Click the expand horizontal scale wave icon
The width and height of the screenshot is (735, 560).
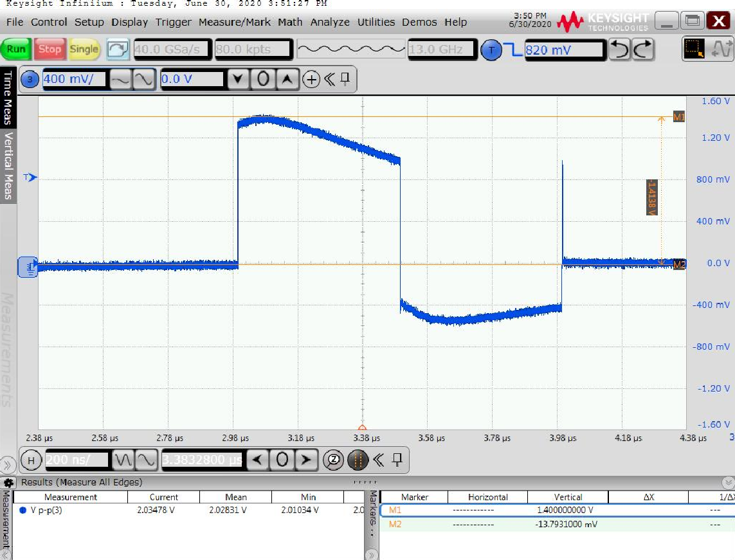click(146, 460)
